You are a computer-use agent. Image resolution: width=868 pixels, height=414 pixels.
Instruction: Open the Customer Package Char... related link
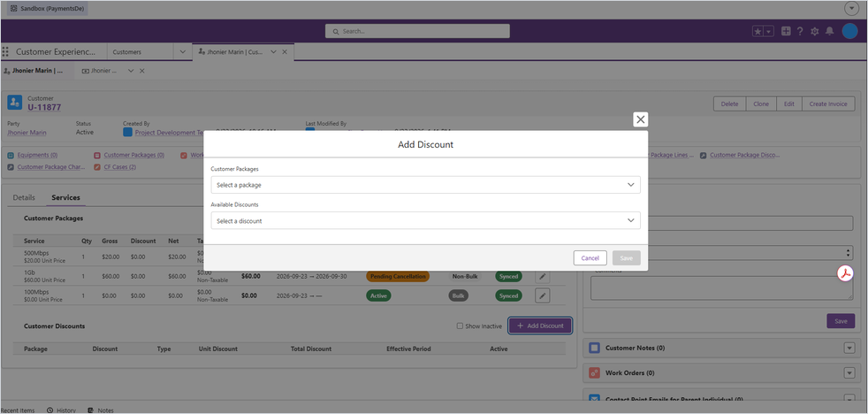pos(51,167)
